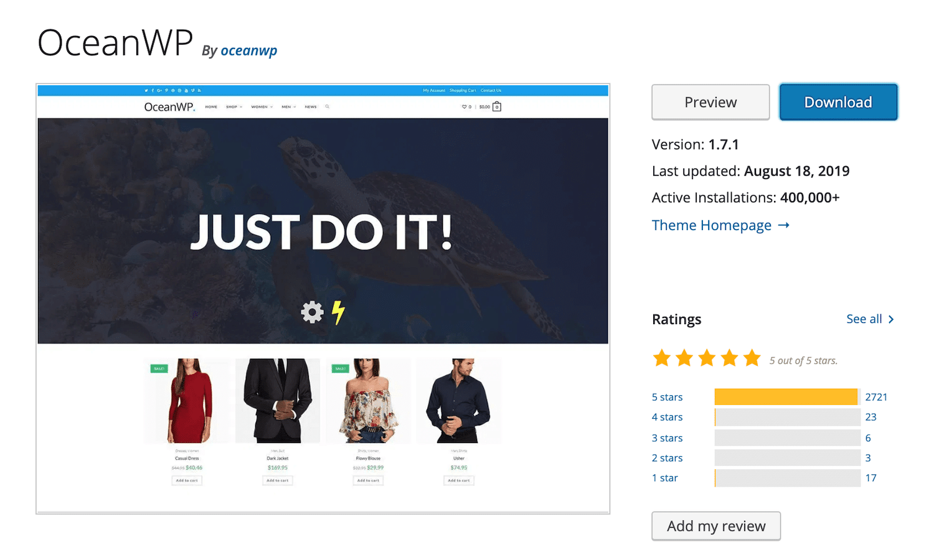
Task: Add to cart under Casual Dress
Action: pyautogui.click(x=187, y=480)
